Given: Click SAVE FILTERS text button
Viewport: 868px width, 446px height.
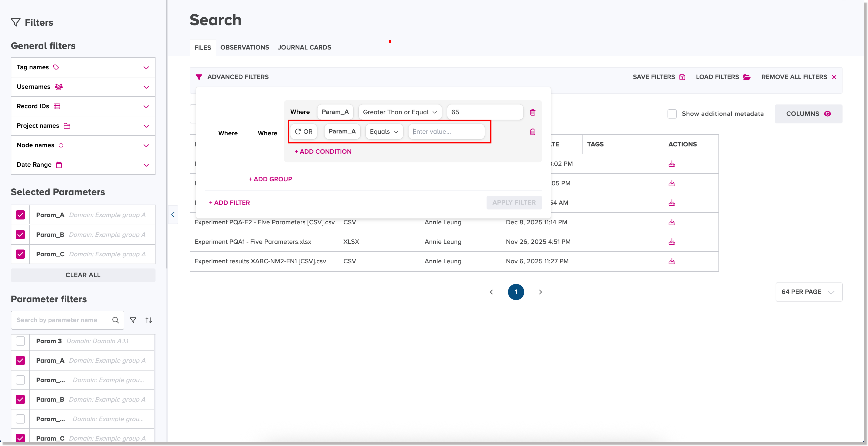Looking at the screenshot, I should pyautogui.click(x=659, y=77).
